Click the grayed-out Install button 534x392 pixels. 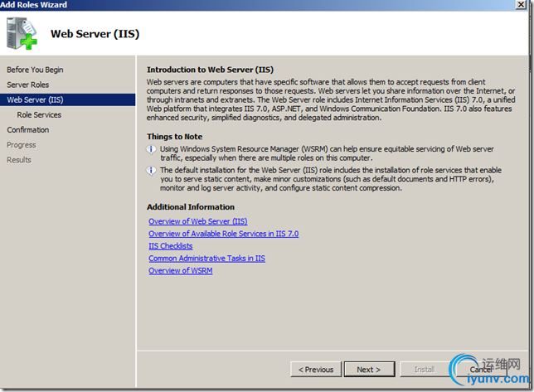coord(425,369)
